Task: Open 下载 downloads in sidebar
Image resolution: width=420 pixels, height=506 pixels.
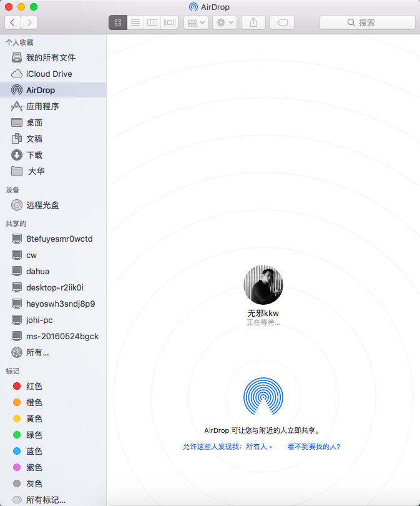Action: (x=53, y=155)
